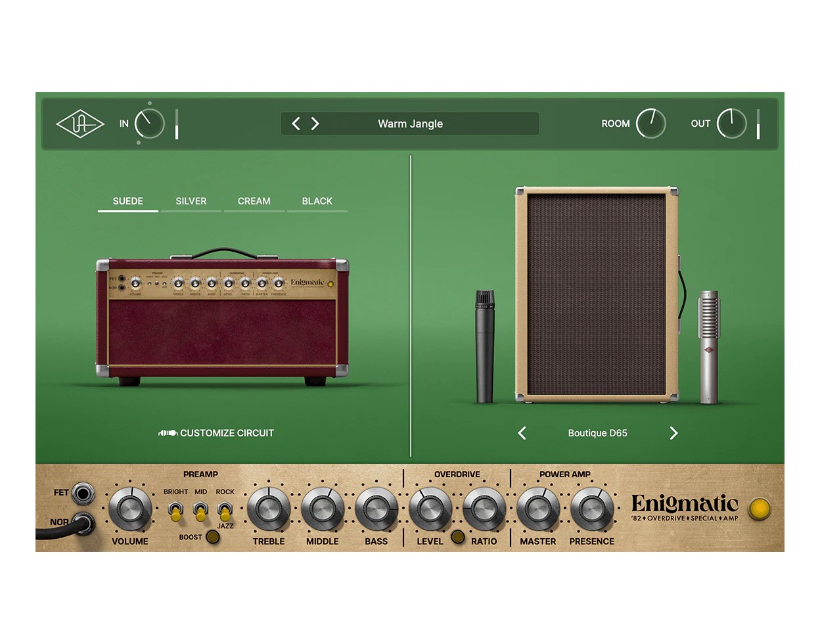Image resolution: width=820 pixels, height=644 pixels.
Task: Adjust the ROOM knob
Action: click(x=651, y=124)
